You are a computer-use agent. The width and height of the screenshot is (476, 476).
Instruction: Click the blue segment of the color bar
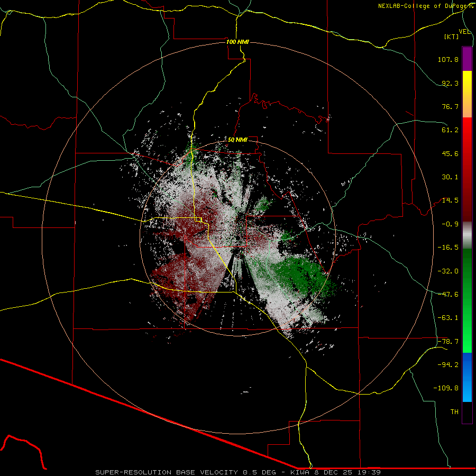[x=467, y=377]
